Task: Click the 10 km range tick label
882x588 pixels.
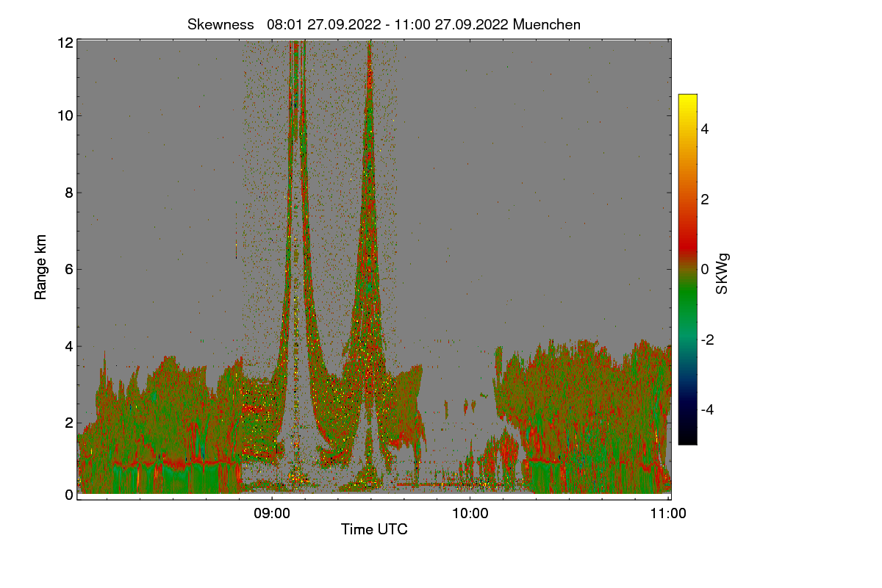Action: point(65,115)
